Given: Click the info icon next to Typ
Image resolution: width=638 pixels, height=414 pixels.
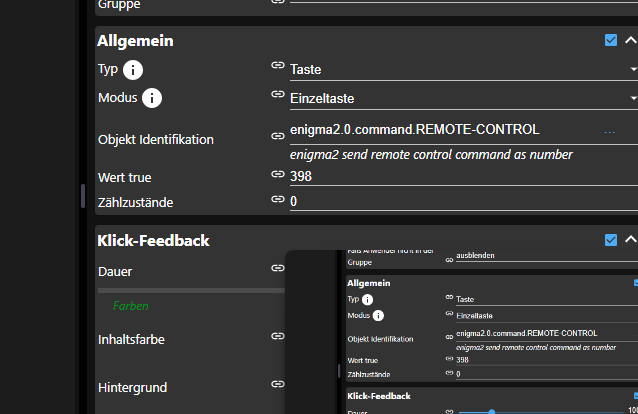Looking at the screenshot, I should (x=132, y=70).
